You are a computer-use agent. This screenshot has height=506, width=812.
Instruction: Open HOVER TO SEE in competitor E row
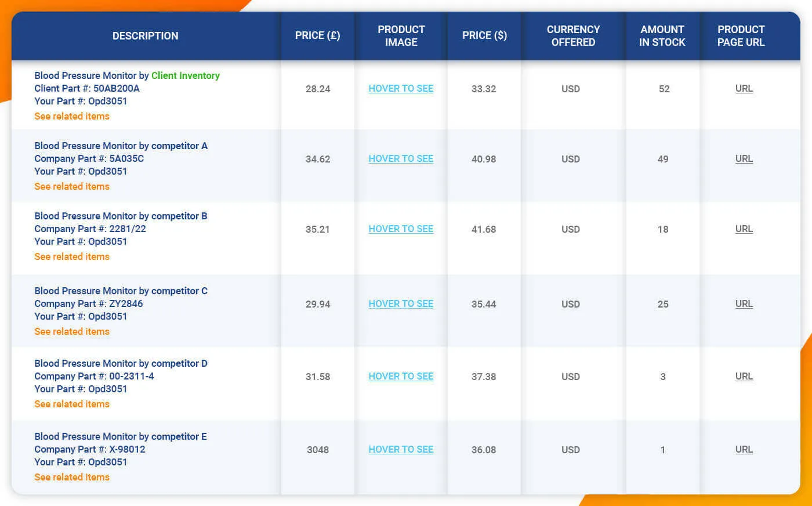click(401, 449)
